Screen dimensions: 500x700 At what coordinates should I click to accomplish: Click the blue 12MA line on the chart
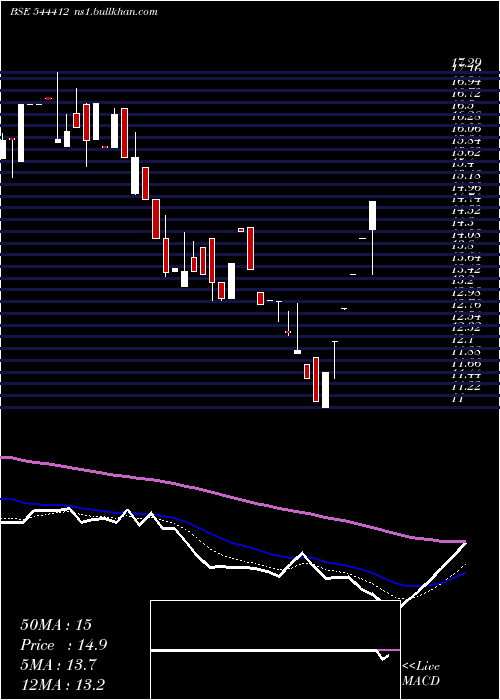232,543
